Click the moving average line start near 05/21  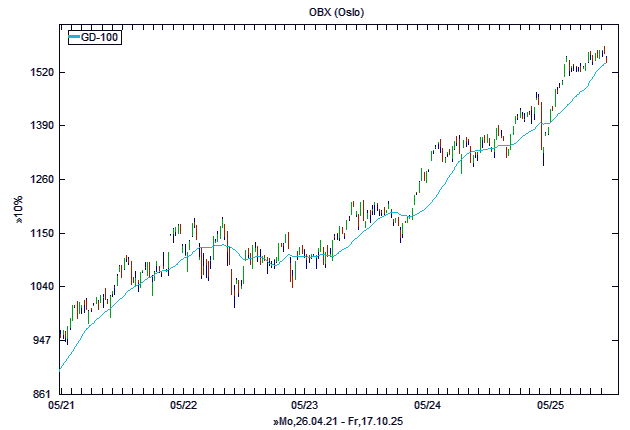coord(62,367)
